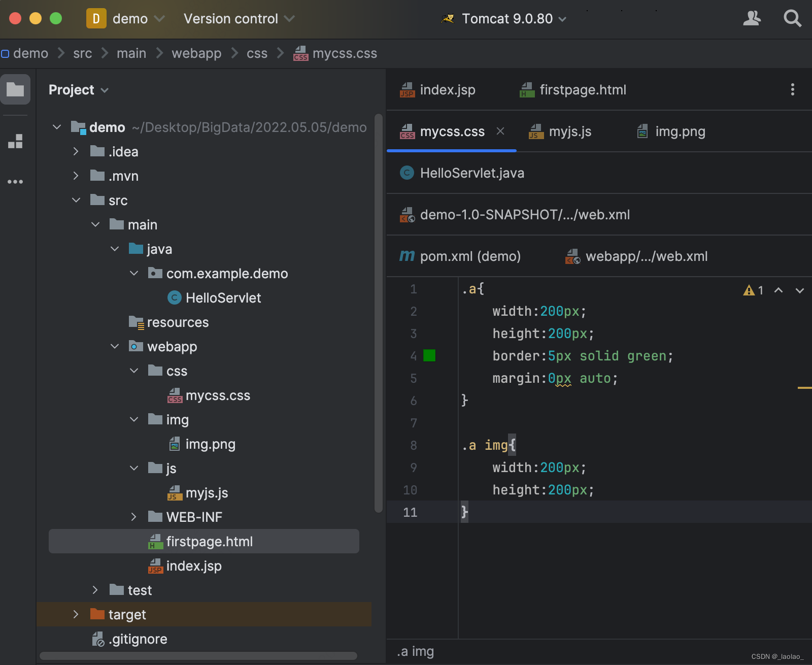Click the Tomcat run configuration icon

pyautogui.click(x=448, y=19)
